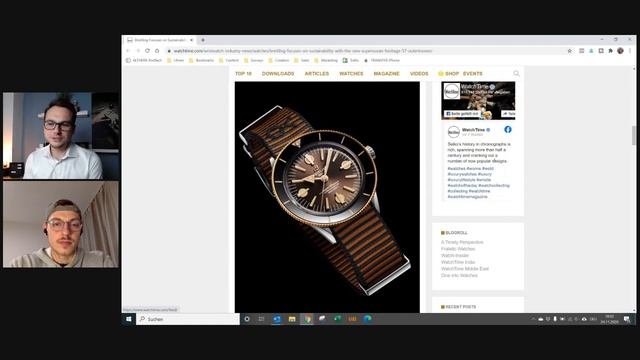Open the SHOP menu item
Image resolution: width=640 pixels, height=360 pixels.
tap(449, 73)
